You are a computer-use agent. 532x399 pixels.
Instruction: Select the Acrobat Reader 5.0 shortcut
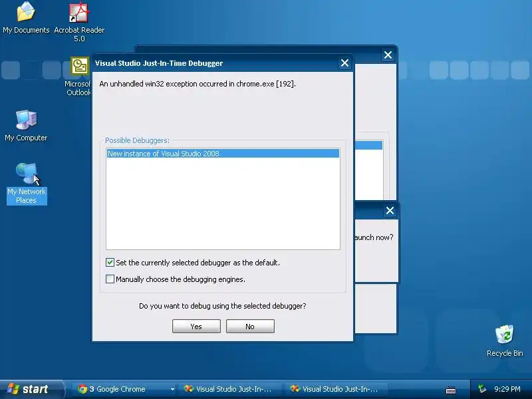[x=79, y=21]
